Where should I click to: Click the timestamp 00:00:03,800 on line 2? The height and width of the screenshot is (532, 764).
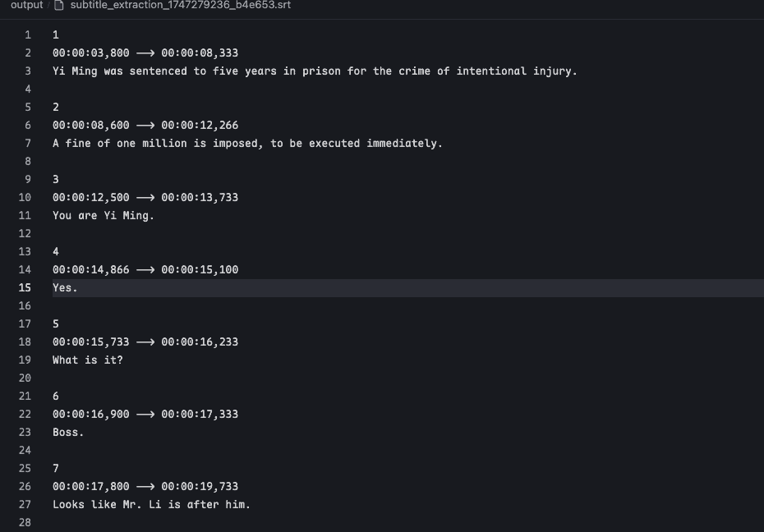click(x=91, y=53)
